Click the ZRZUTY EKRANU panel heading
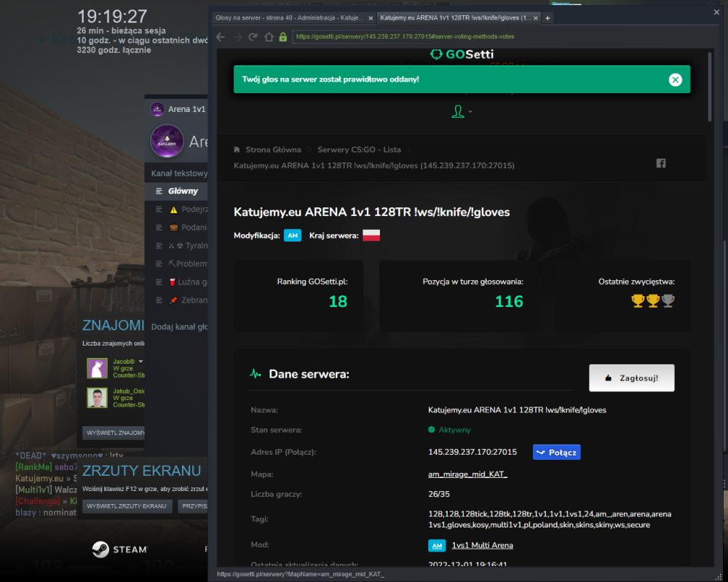Image resolution: width=728 pixels, height=582 pixels. click(x=142, y=471)
